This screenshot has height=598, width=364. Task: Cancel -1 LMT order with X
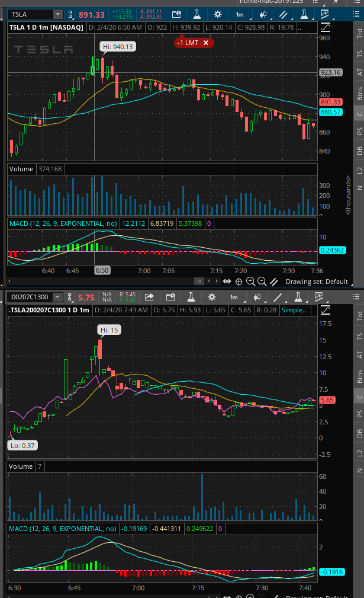point(206,43)
